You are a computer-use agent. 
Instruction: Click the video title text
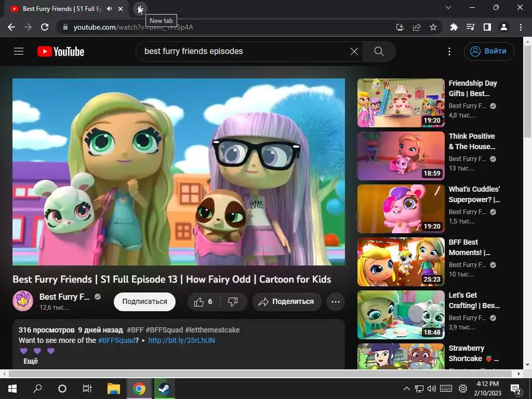coord(171,279)
